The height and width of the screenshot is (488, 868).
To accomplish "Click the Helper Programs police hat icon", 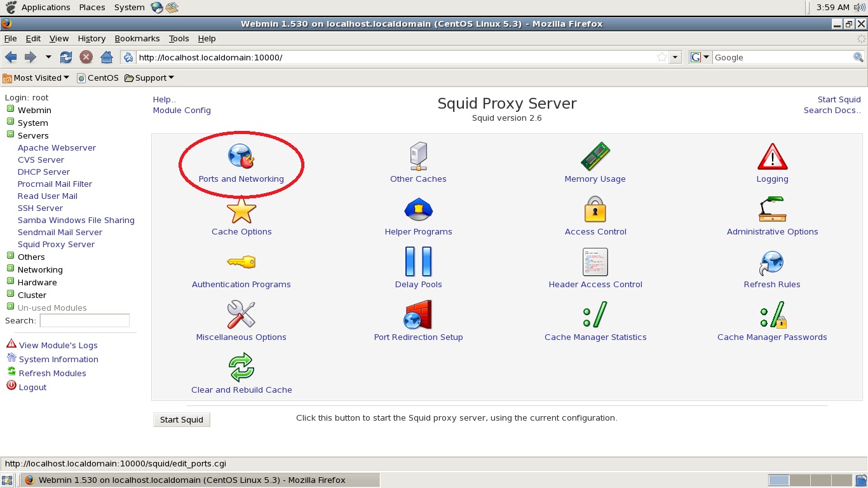I will [418, 209].
